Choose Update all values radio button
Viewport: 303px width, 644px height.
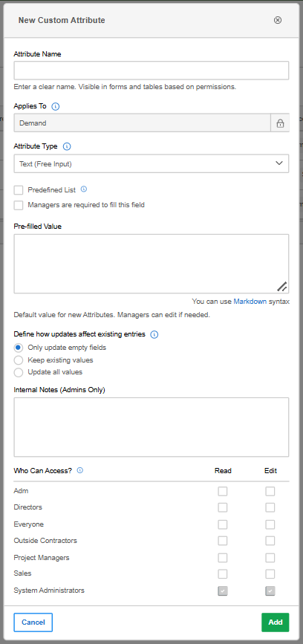[19, 373]
